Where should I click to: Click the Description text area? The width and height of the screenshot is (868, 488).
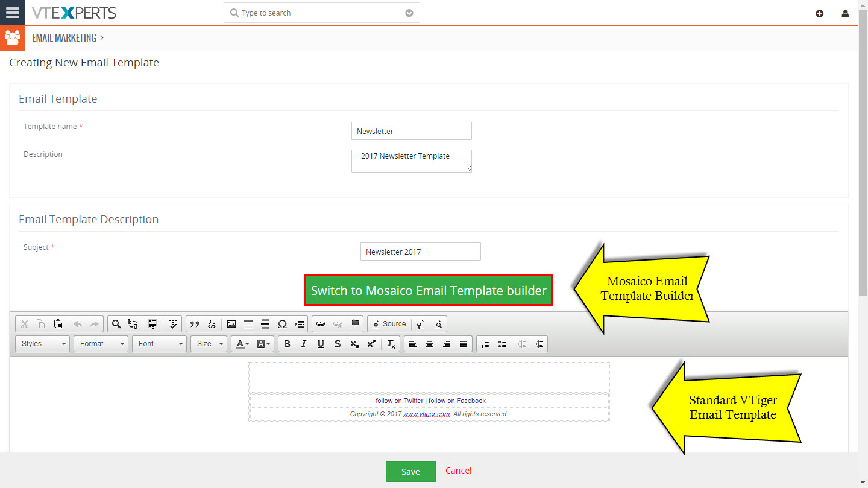tap(412, 160)
